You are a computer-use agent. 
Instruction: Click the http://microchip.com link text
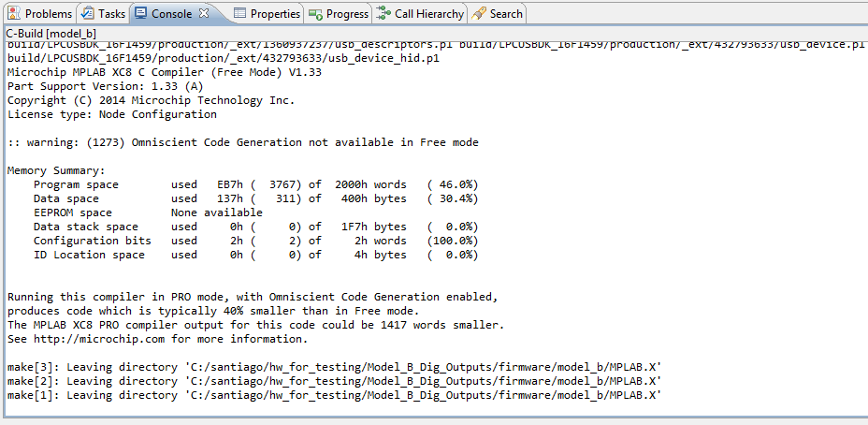(99, 339)
